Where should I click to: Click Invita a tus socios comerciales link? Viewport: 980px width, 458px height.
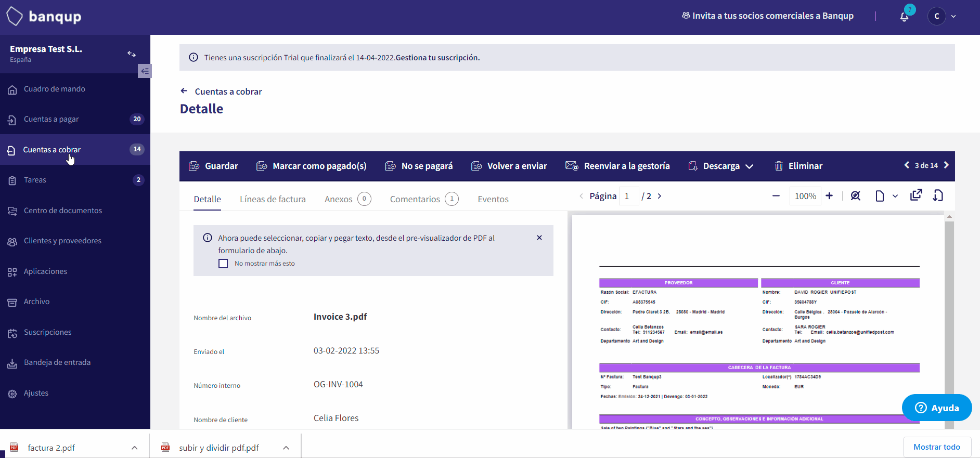[768, 16]
